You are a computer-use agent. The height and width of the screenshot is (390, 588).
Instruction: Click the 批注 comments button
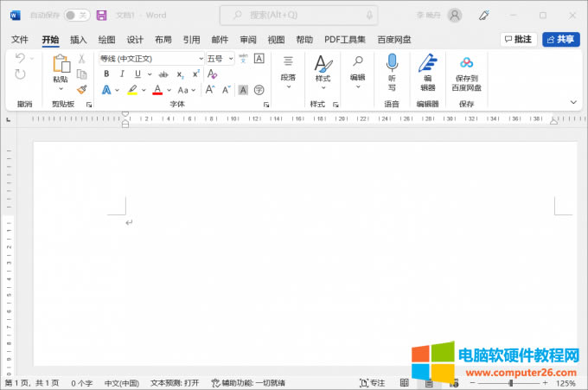click(x=518, y=40)
